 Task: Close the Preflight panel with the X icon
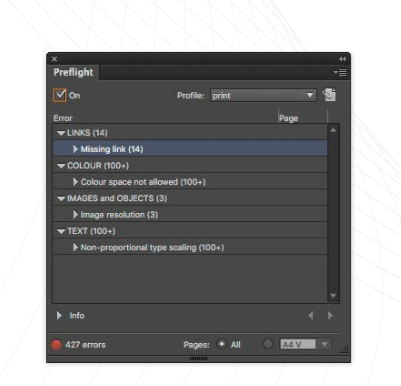(55, 59)
